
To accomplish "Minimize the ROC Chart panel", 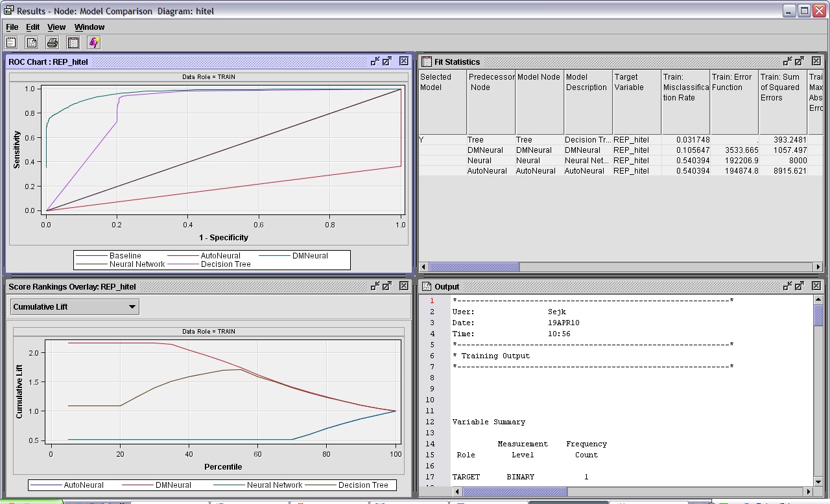I will click(375, 62).
